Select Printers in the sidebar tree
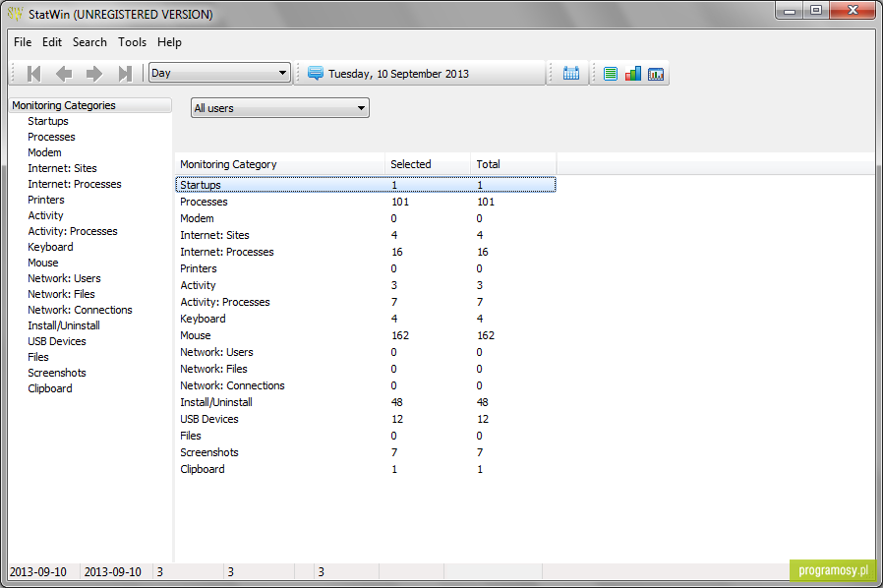This screenshot has width=883, height=588. click(x=46, y=200)
